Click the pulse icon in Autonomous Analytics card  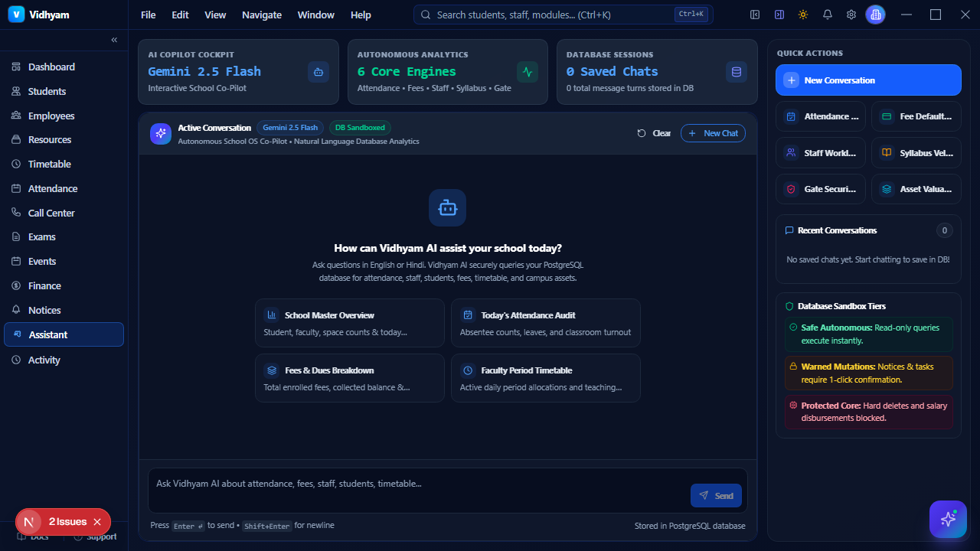528,72
